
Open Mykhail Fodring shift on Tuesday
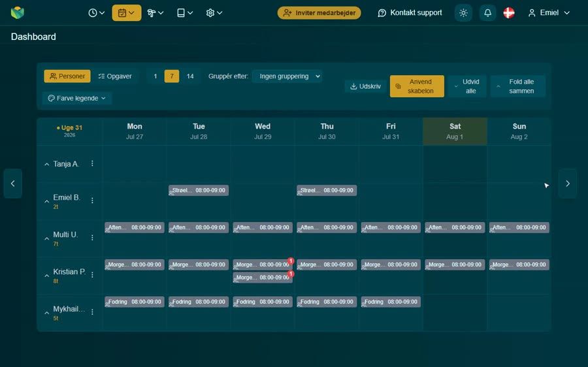coord(199,302)
